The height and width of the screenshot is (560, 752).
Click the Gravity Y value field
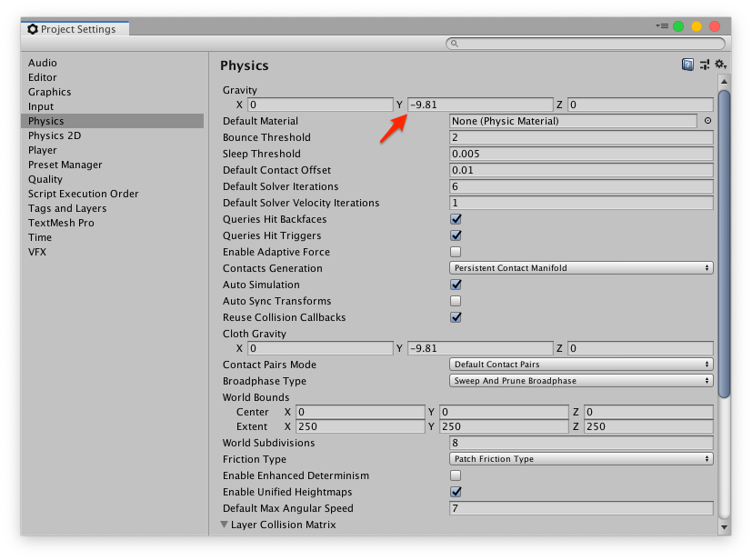click(x=482, y=103)
